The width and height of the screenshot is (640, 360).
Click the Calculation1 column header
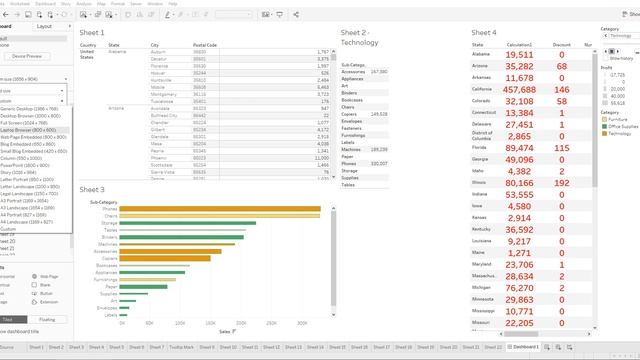519,45
